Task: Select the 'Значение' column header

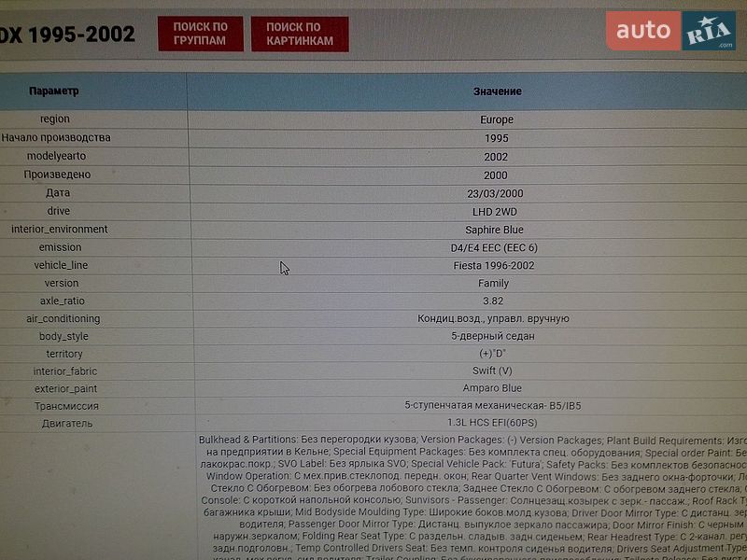Action: 498,91
